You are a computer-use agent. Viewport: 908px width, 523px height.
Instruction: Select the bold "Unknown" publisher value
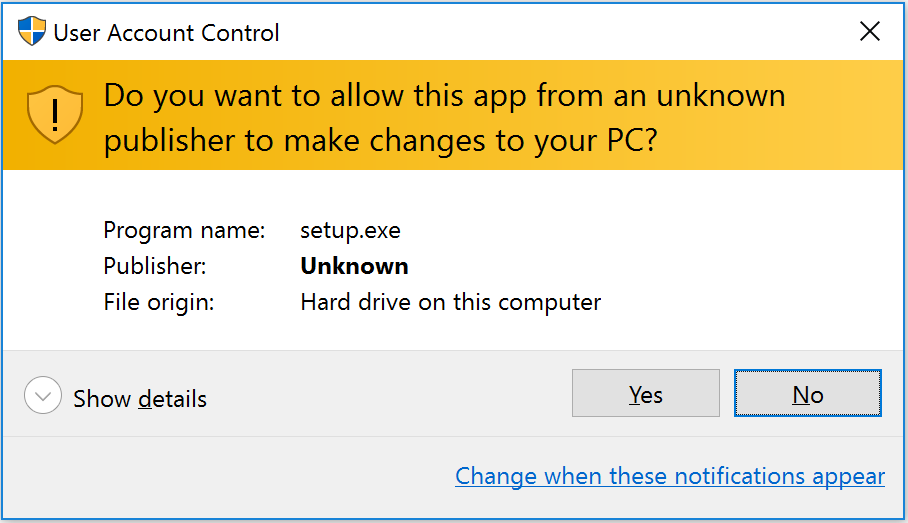click(x=354, y=267)
